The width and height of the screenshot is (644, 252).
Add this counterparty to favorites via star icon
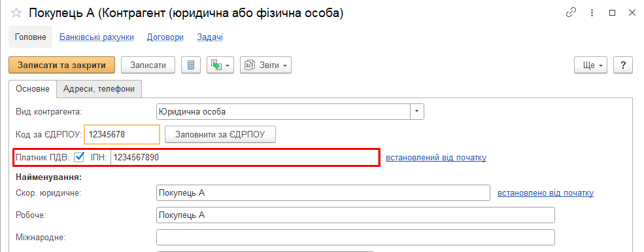16,13
